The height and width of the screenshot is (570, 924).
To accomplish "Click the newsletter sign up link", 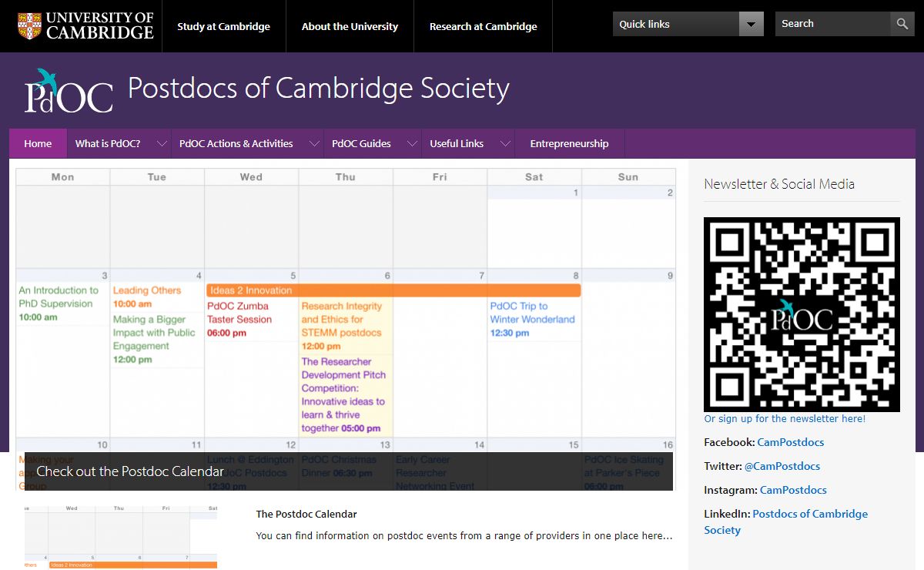I will [785, 419].
